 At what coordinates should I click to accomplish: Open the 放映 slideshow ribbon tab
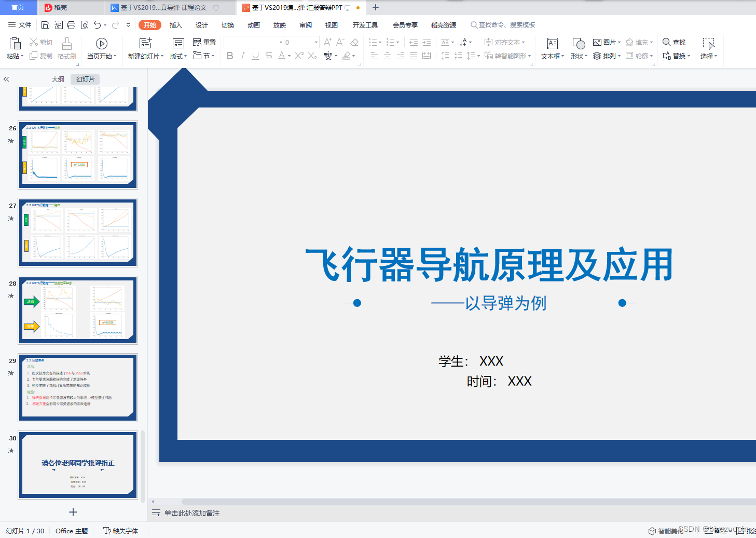[x=279, y=24]
